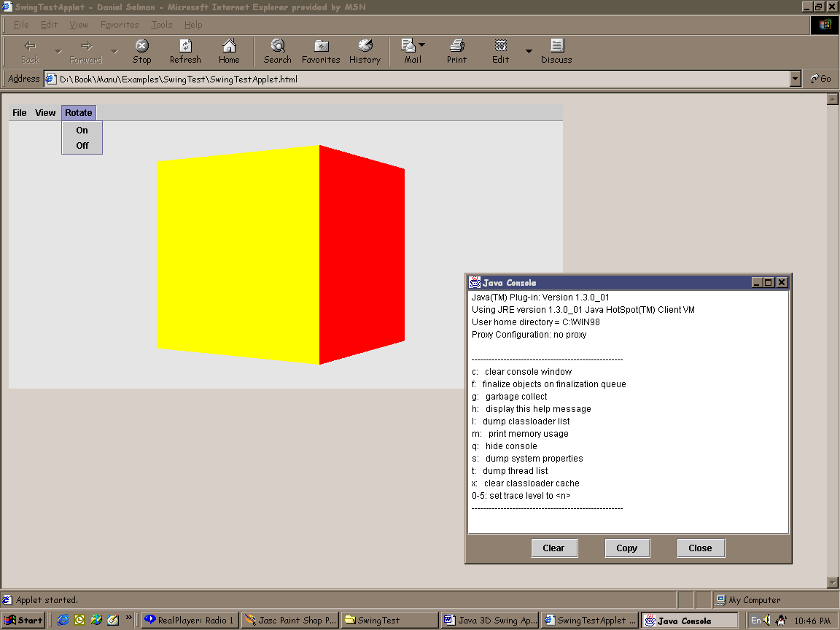Click the Edit toolbar icon
The height and width of the screenshot is (630, 840).
tap(501, 45)
